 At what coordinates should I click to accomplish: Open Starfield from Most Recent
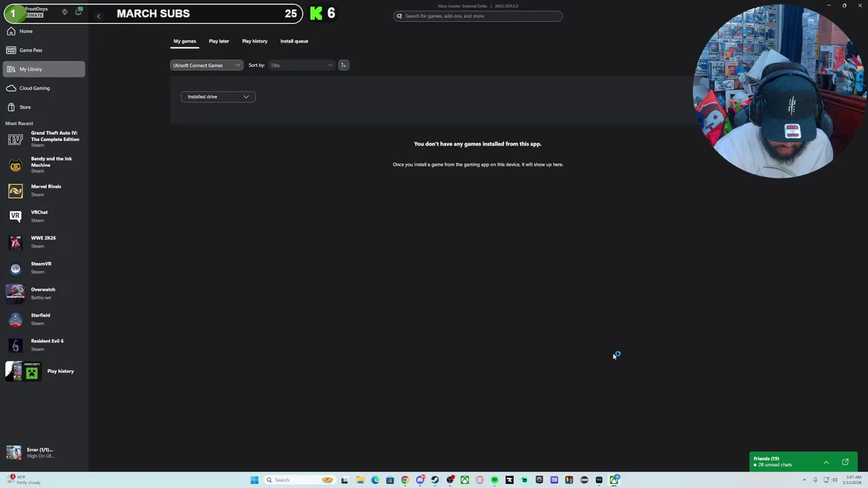pyautogui.click(x=43, y=319)
